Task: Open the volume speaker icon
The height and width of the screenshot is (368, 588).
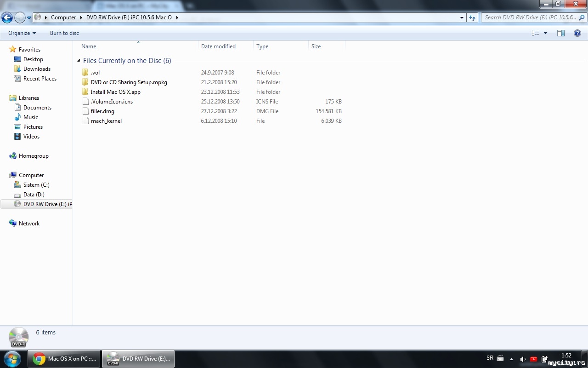Action: 523,359
